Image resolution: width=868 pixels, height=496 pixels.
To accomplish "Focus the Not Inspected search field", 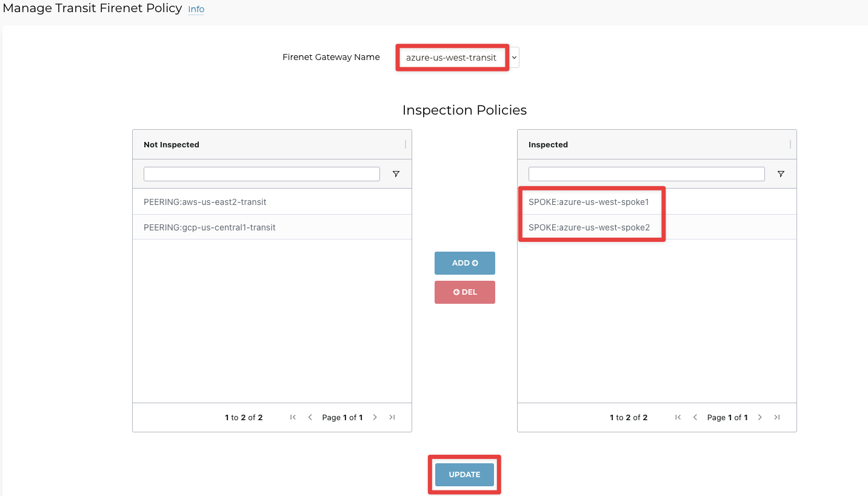I will [261, 174].
